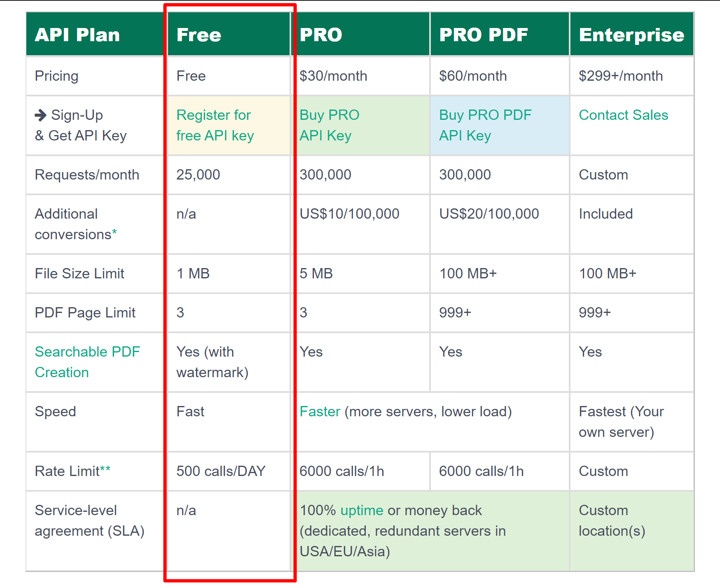Open the Searchable PDF Creation link

[87, 362]
